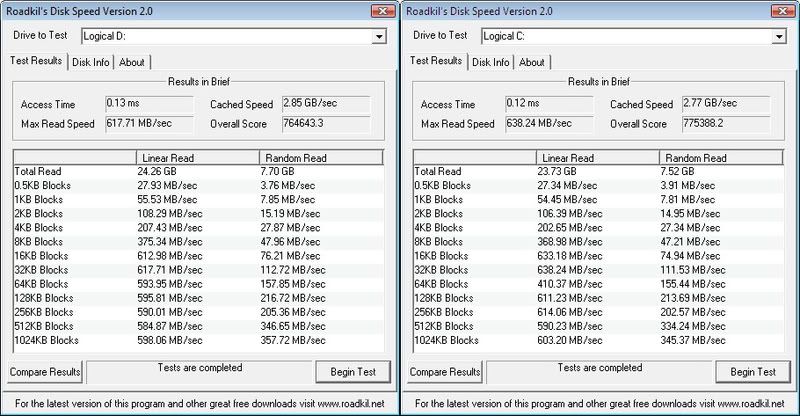Select 16KB Blocks row in Logical C window

[598, 256]
